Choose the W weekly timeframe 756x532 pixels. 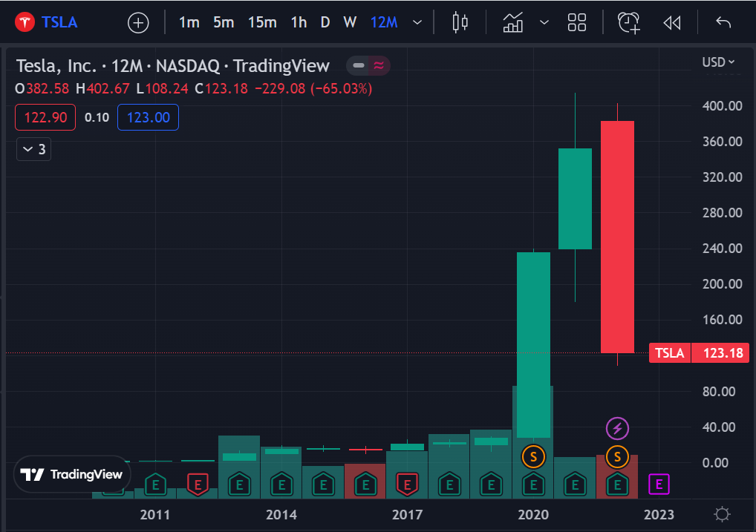pyautogui.click(x=350, y=22)
